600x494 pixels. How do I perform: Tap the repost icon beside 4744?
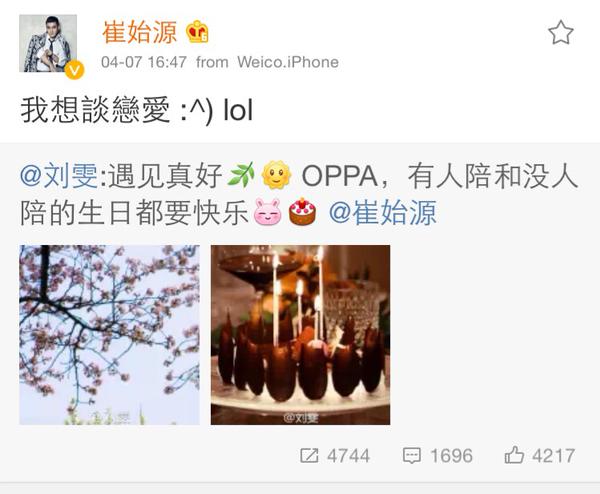(x=309, y=455)
